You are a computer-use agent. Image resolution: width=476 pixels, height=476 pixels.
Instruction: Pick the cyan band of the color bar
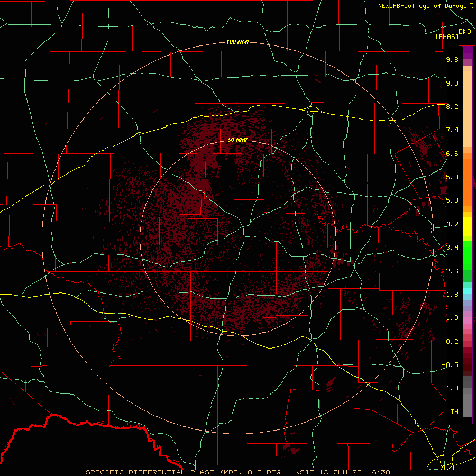(467, 291)
